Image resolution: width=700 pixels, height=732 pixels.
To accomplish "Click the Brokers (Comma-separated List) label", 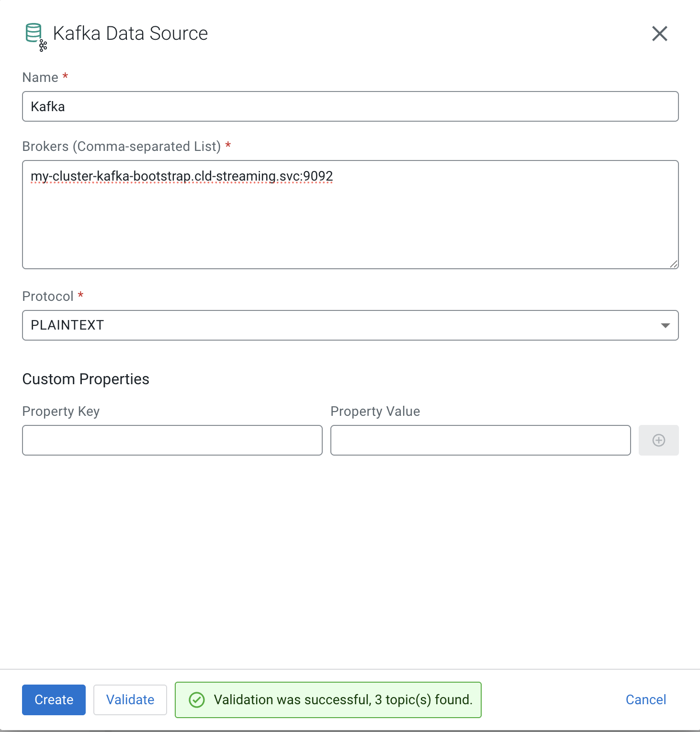I will coord(122,147).
